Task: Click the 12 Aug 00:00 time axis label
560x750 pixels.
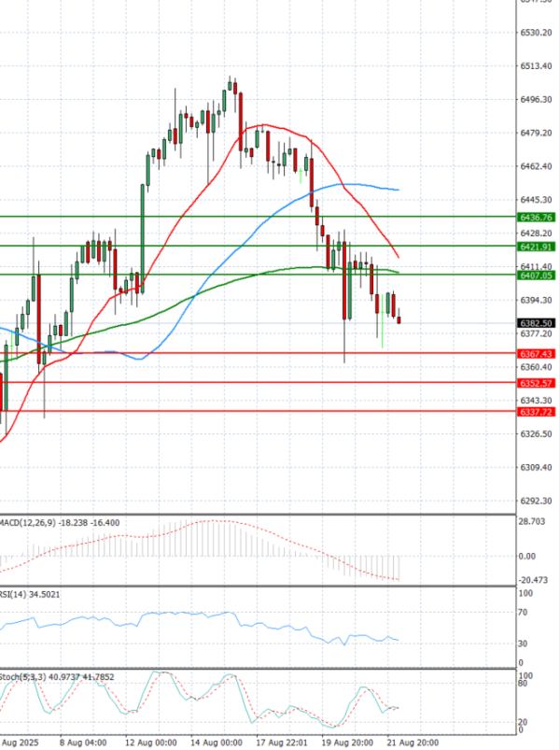Action: pos(151,743)
